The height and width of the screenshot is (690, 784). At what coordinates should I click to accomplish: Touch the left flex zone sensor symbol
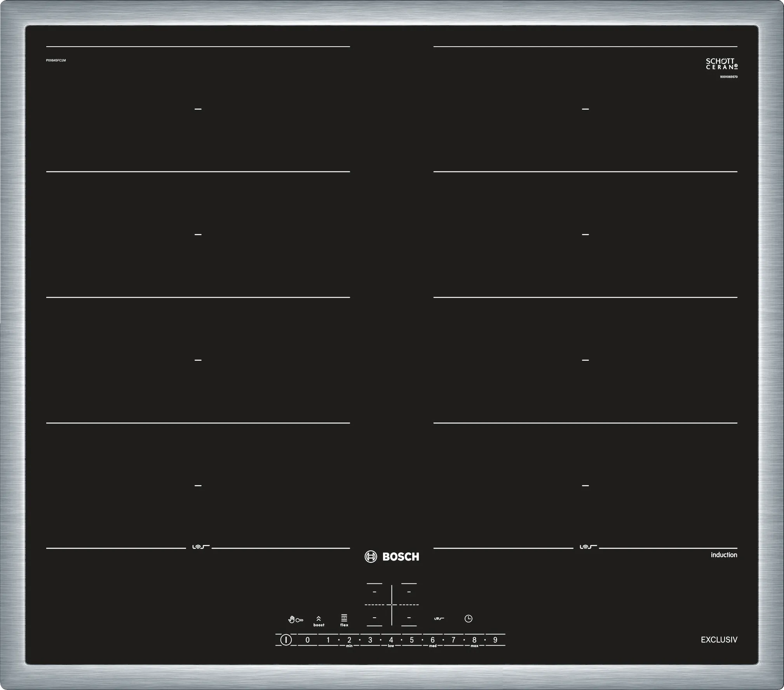[x=200, y=547]
